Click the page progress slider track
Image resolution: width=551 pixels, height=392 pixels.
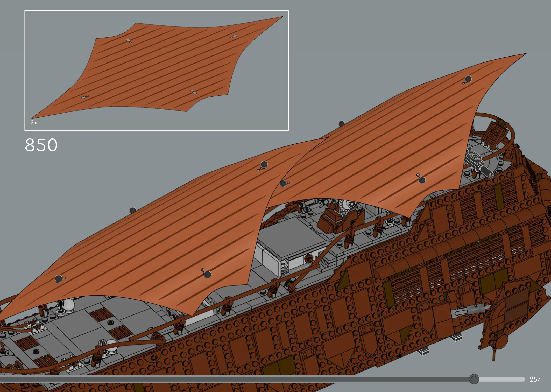tap(262, 379)
